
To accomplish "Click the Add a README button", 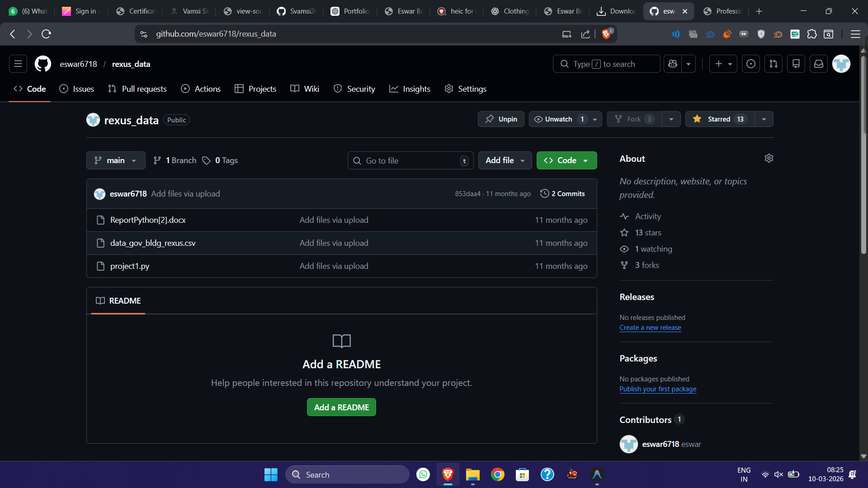I will pos(341,407).
